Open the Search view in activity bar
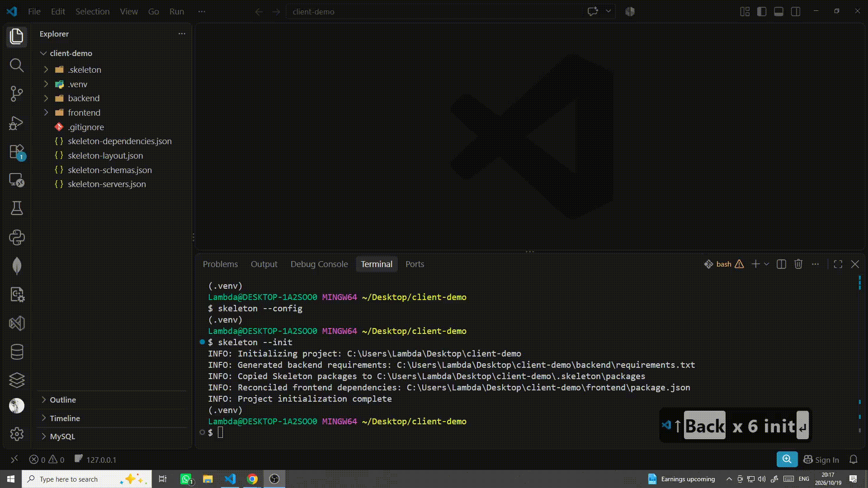Image resolution: width=868 pixels, height=488 pixels. click(17, 65)
